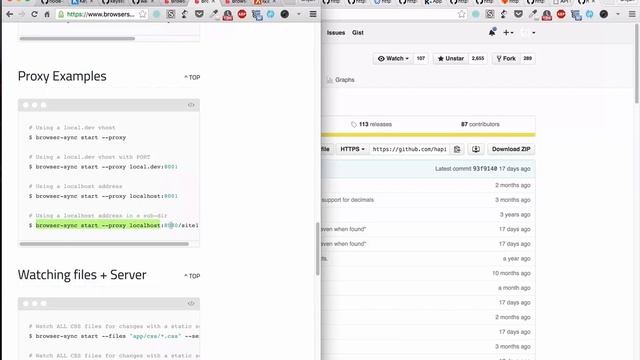Click the '10 months ago' timestamp

511,273
